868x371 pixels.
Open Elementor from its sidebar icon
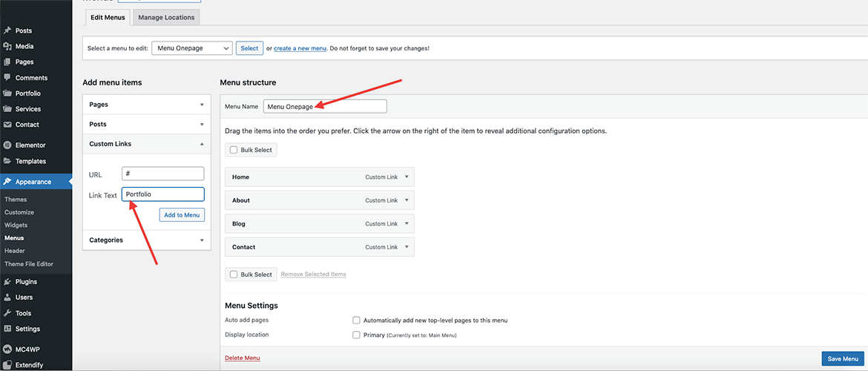7,145
